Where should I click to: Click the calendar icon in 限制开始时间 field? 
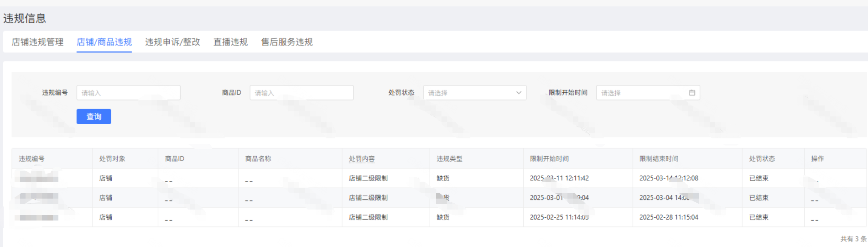coord(691,93)
